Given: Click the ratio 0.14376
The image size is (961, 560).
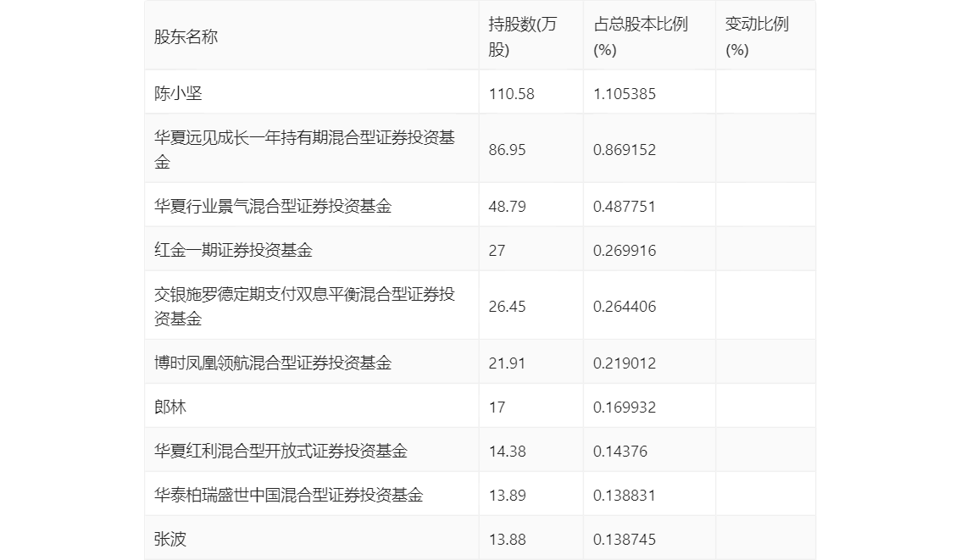Looking at the screenshot, I should pyautogui.click(x=620, y=452).
